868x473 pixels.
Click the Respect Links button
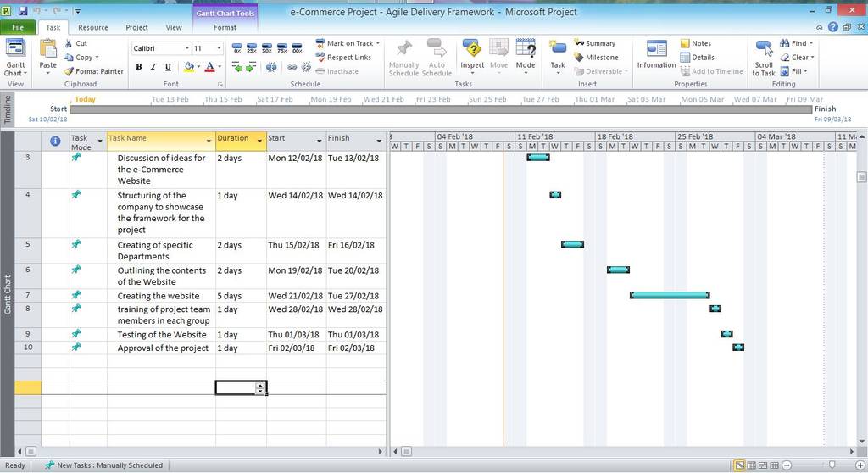click(x=343, y=58)
